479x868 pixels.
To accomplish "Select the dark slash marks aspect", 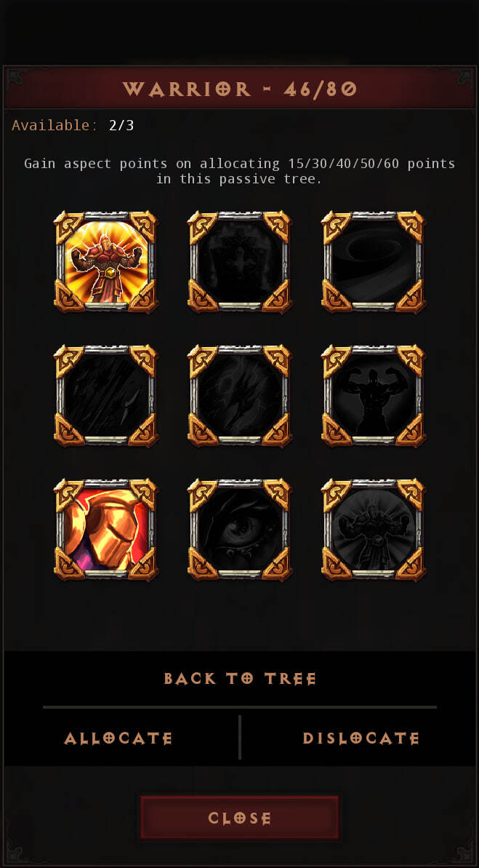I will 105,396.
